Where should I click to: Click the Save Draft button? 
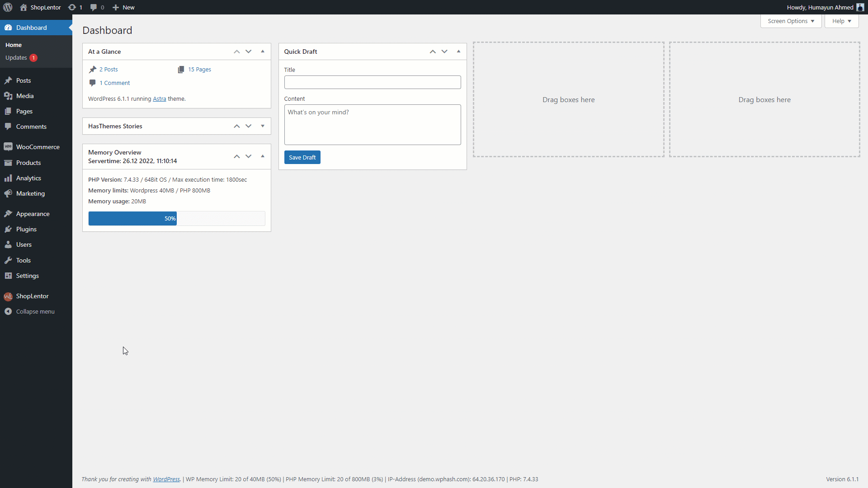click(x=302, y=157)
